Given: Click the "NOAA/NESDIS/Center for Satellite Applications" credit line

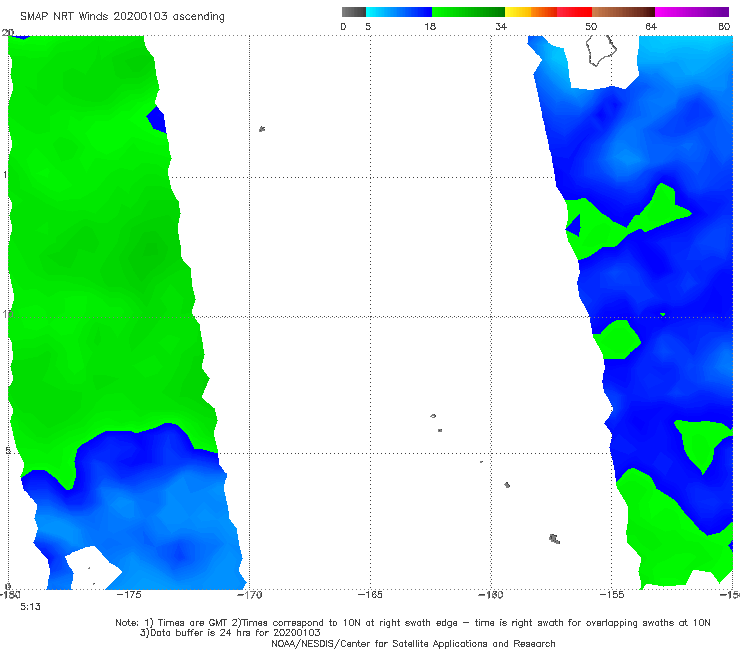Looking at the screenshot, I should click(413, 644).
